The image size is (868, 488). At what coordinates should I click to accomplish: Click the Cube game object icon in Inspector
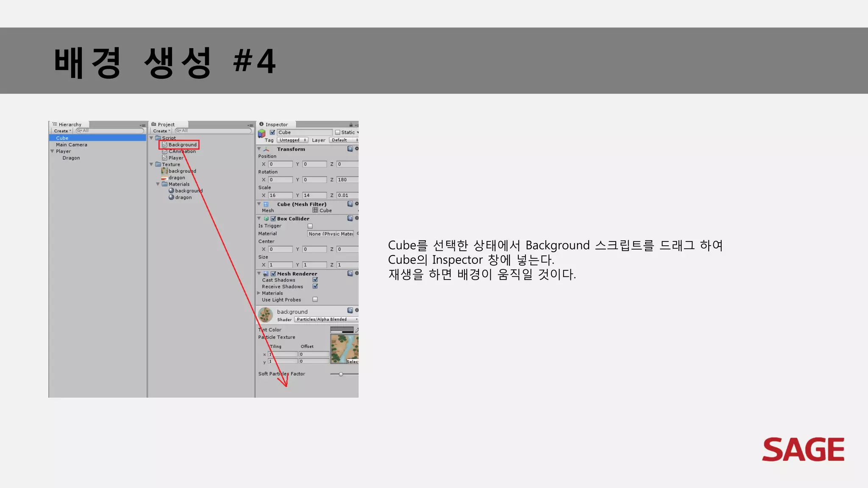[x=262, y=133]
